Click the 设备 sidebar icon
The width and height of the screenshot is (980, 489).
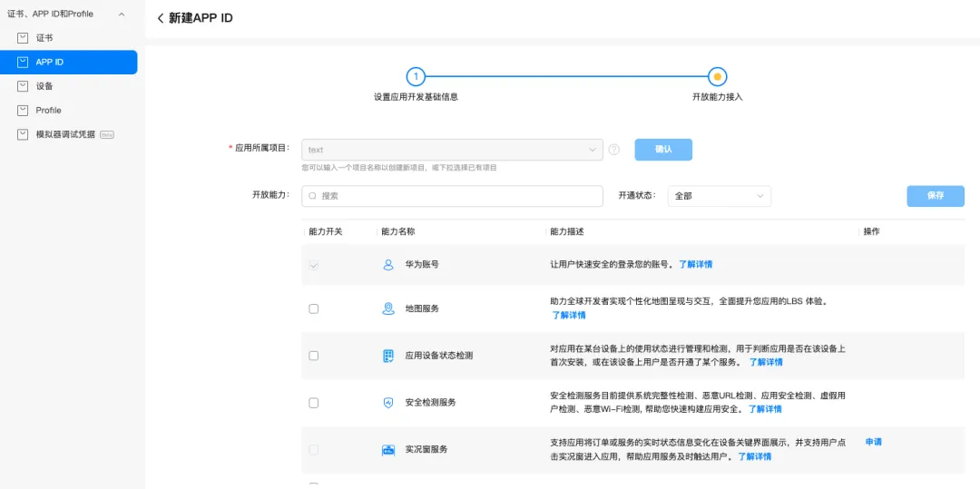click(23, 86)
